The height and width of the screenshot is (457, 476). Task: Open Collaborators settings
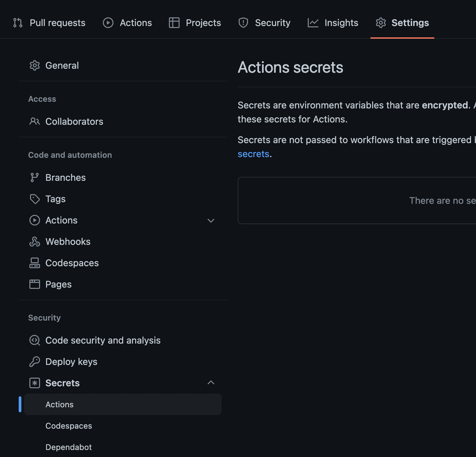(x=123, y=121)
